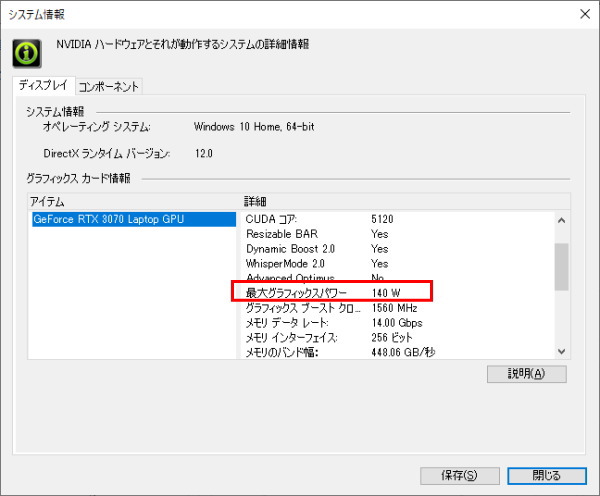Click the 256 ビット value
Viewport: 600px width, 496px height.
(392, 338)
